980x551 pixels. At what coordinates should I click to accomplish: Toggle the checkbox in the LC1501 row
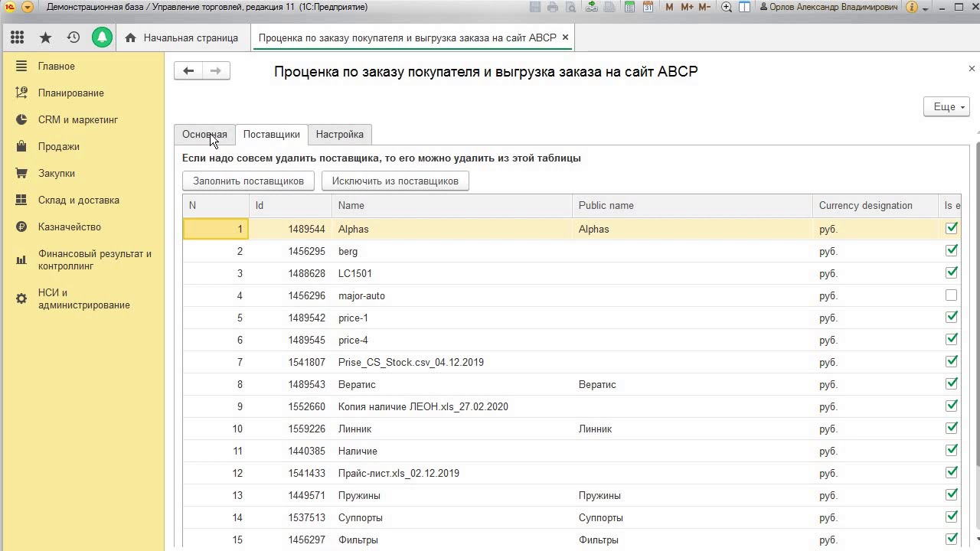[x=952, y=272]
